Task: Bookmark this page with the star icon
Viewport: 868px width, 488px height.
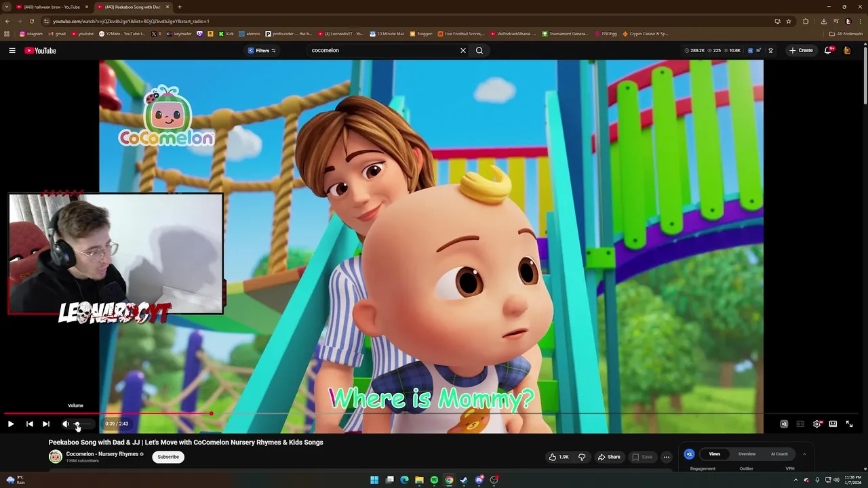Action: click(789, 21)
